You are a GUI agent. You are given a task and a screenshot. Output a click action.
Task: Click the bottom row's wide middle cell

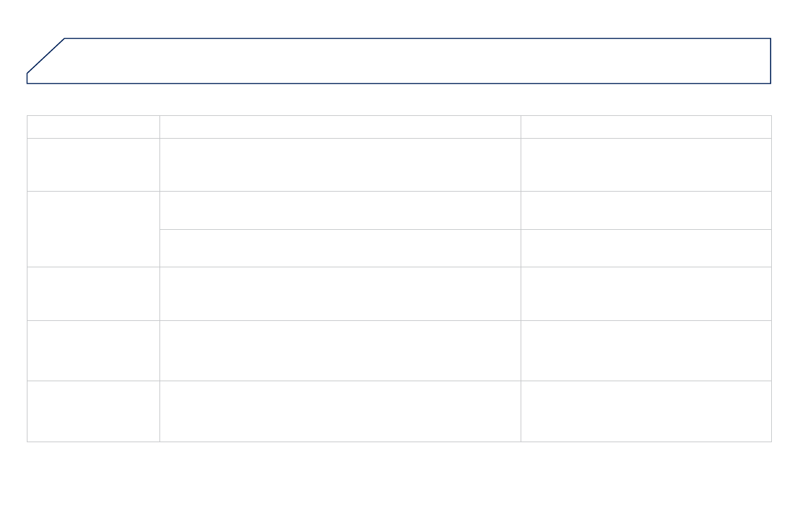click(340, 411)
